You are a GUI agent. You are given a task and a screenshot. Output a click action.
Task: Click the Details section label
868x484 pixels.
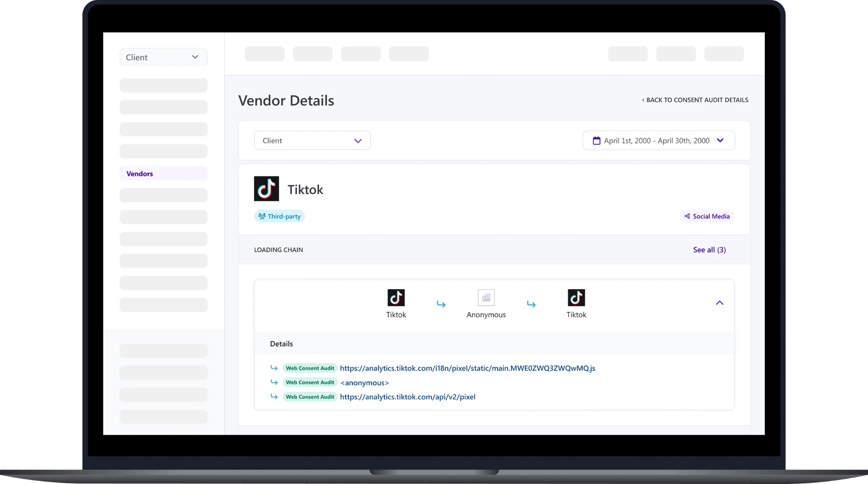click(281, 343)
